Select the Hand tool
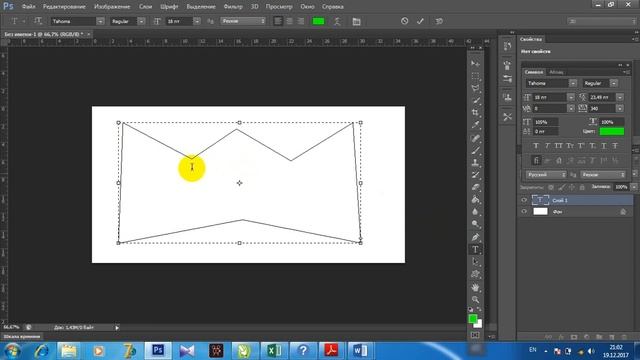 click(x=475, y=287)
